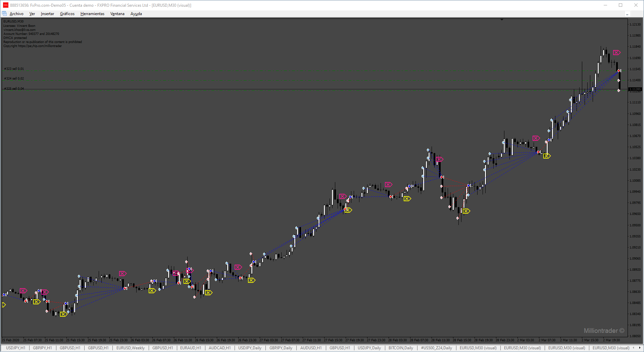Open the Ventana menu
Viewport: 644px width, 352px height.
tap(117, 14)
